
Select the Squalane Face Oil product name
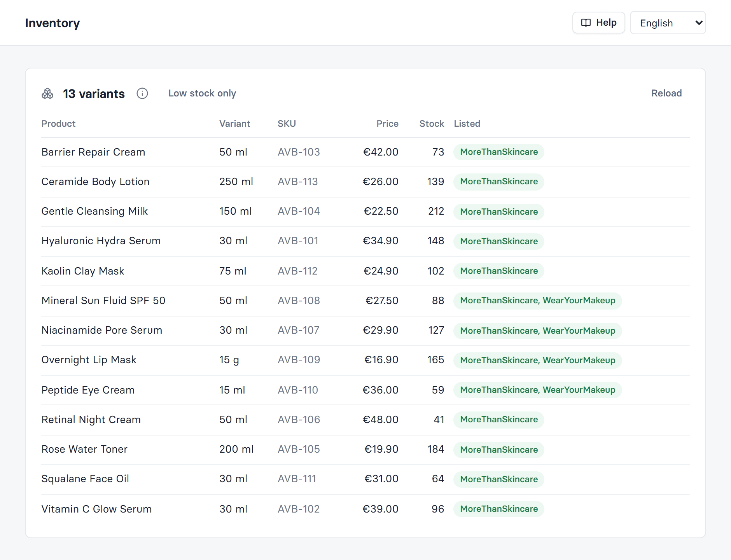coord(85,479)
